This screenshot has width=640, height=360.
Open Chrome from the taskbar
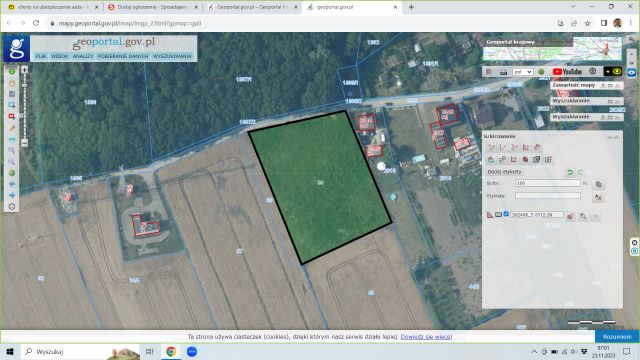[171, 351]
